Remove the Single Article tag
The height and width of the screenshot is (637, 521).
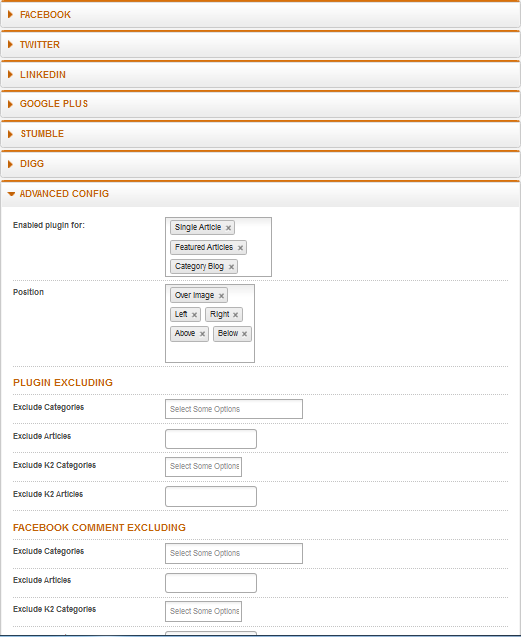coord(228,228)
